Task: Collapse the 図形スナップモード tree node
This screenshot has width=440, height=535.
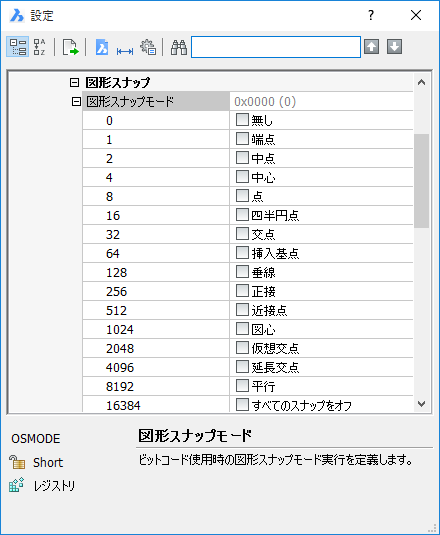Action: point(76,101)
